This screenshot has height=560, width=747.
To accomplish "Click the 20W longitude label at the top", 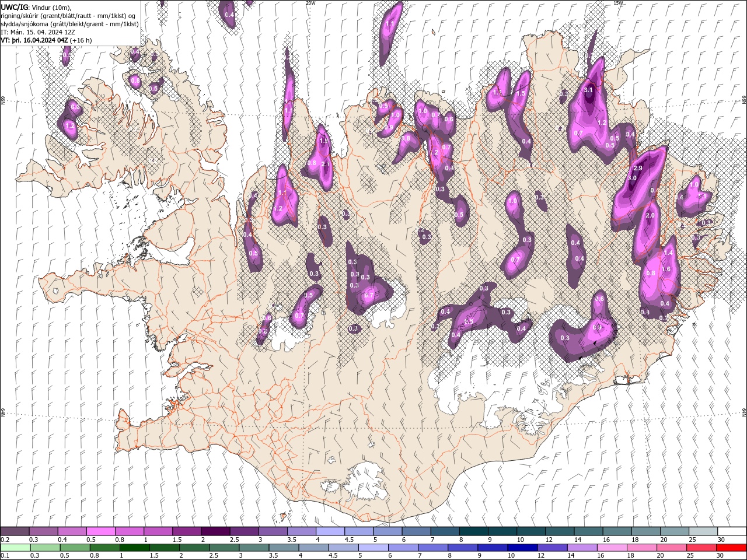I will [x=310, y=3].
